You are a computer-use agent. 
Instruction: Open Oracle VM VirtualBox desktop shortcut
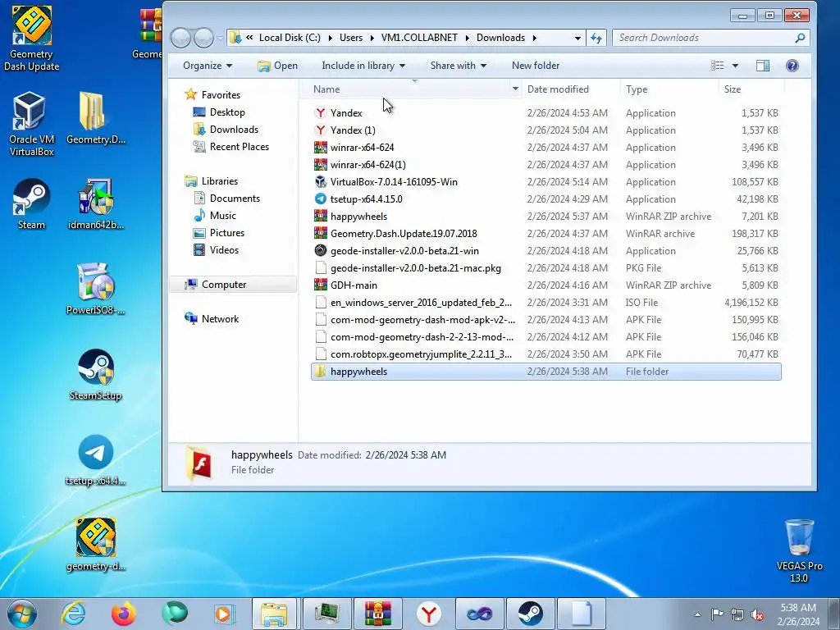31,124
